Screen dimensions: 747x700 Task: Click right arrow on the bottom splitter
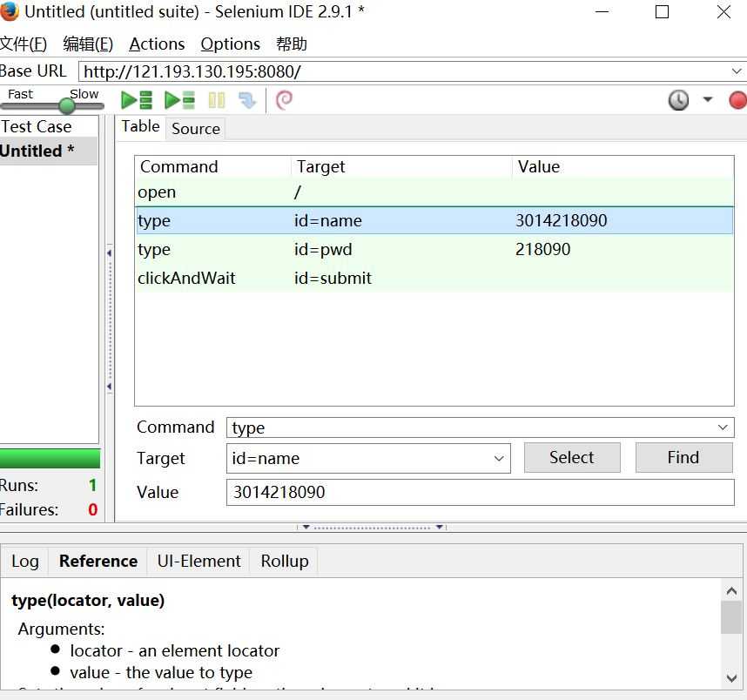pyautogui.click(x=440, y=527)
